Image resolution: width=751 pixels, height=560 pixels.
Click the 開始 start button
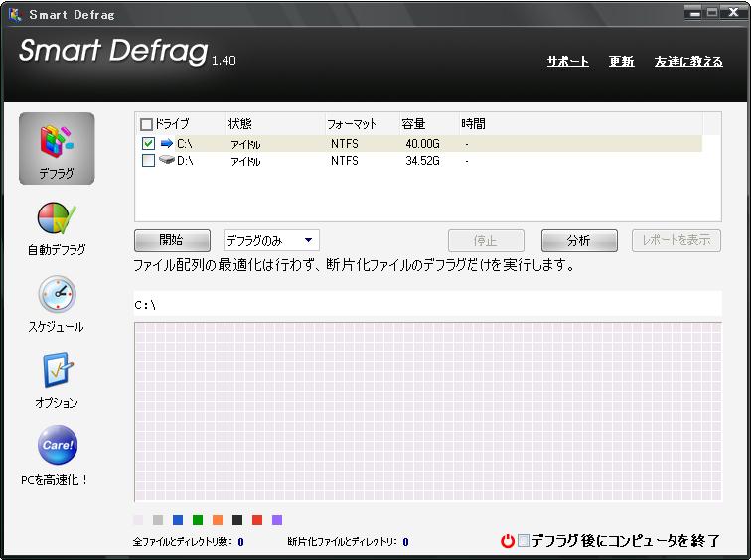(x=172, y=240)
